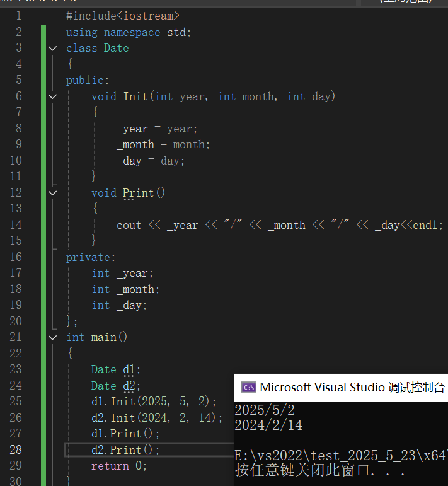Image resolution: width=448 pixels, height=486 pixels.
Task: Click console output line '2024/2/14'
Action: [268, 425]
